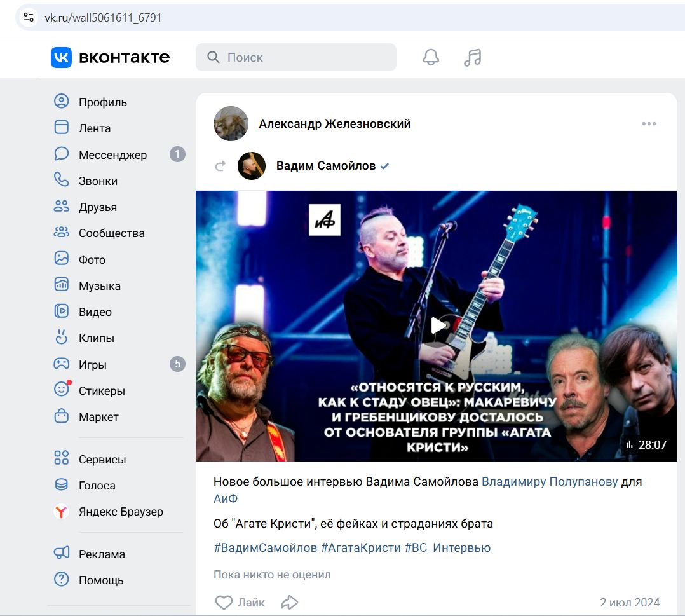Click the browser address bar URL

pyautogui.click(x=103, y=18)
